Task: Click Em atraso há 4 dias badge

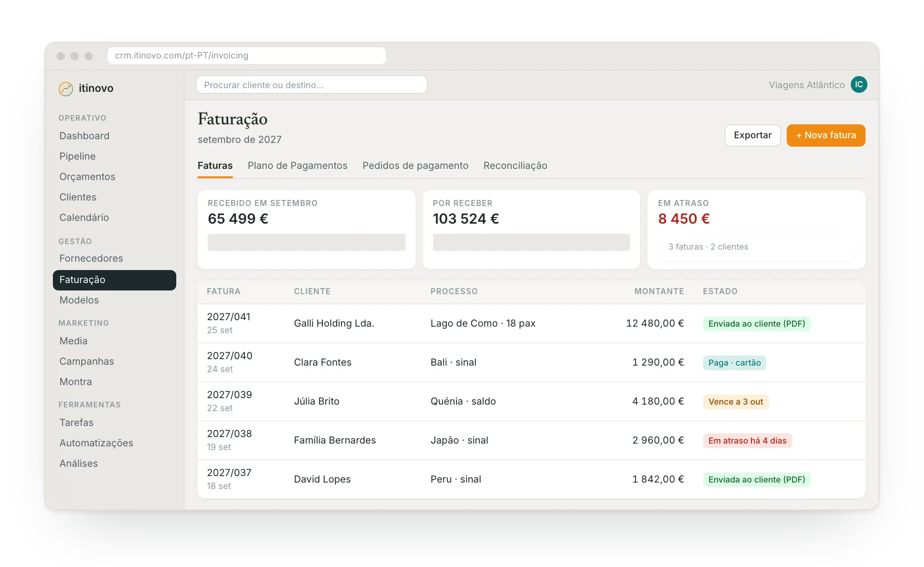Action: [747, 441]
